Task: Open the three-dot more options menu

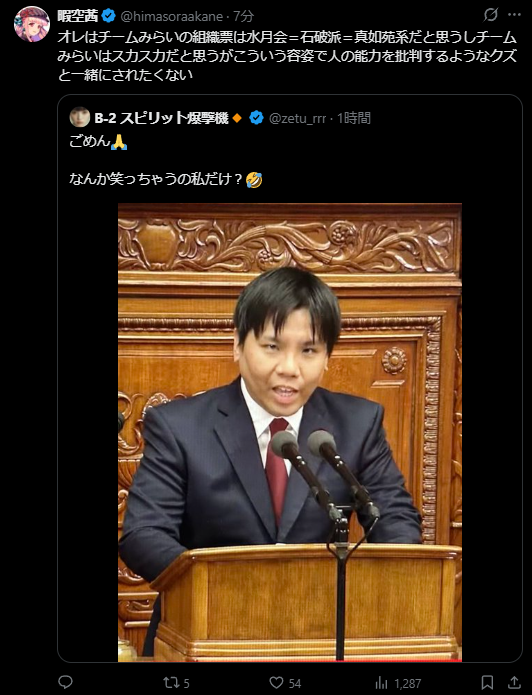Action: click(514, 15)
